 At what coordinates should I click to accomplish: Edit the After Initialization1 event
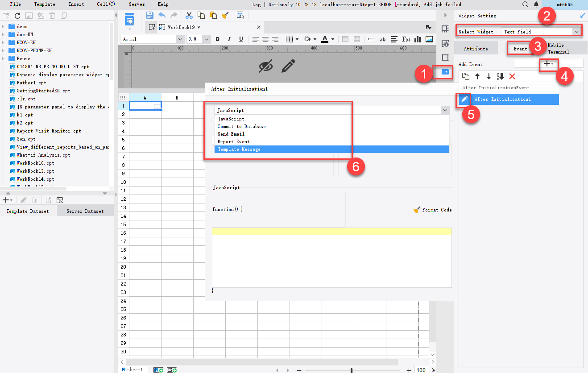click(x=464, y=99)
